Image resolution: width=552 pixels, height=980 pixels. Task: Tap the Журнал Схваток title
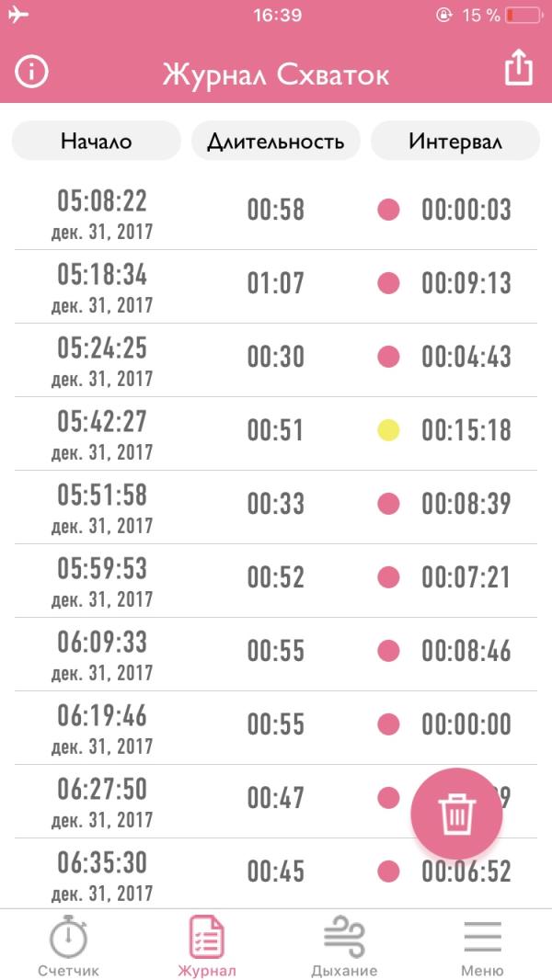tap(275, 74)
